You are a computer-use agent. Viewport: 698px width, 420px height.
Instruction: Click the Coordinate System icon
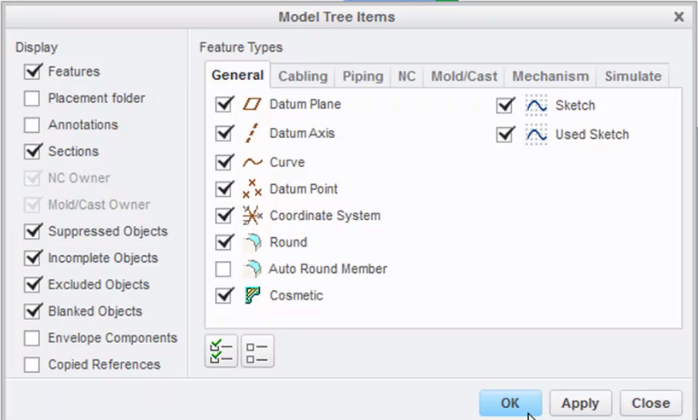[252, 215]
